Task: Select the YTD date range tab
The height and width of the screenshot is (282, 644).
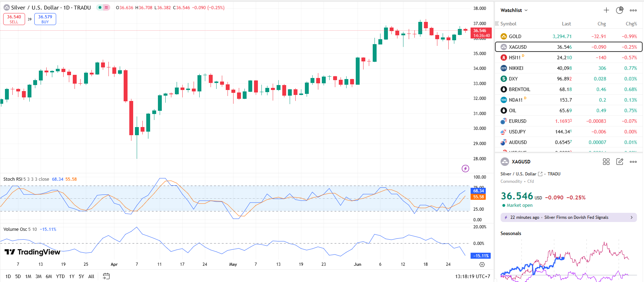Action: coord(60,276)
